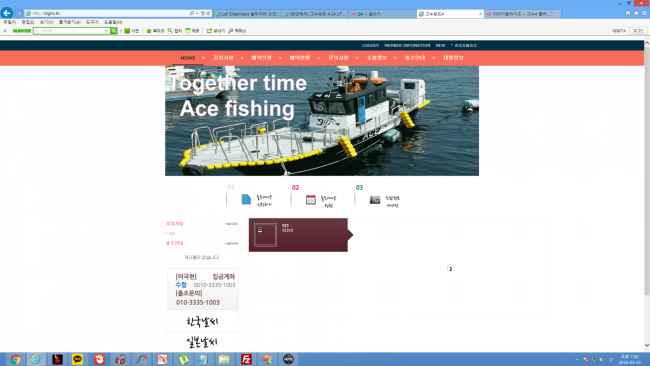This screenshot has width=650, height=366.
Task: Open the 보기(V) menu
Action: pyautogui.click(x=46, y=22)
